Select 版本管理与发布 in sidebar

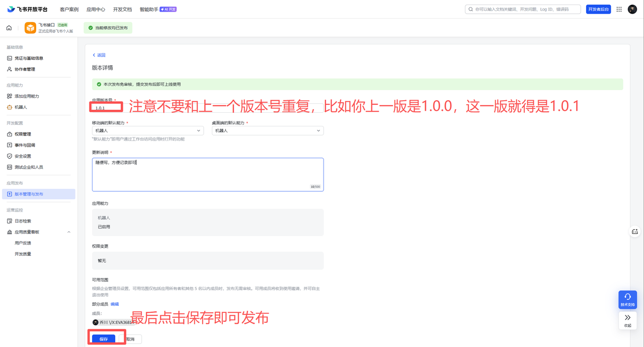pos(39,194)
